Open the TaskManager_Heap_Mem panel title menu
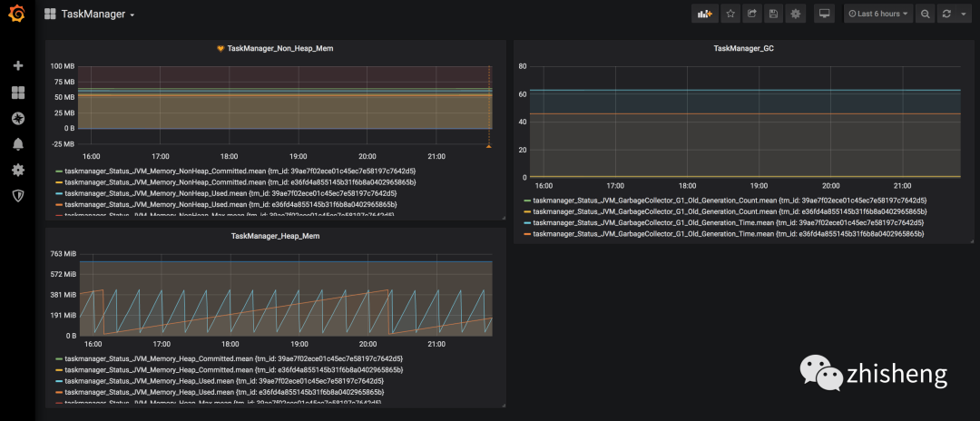Image resolution: width=980 pixels, height=421 pixels. coord(275,236)
